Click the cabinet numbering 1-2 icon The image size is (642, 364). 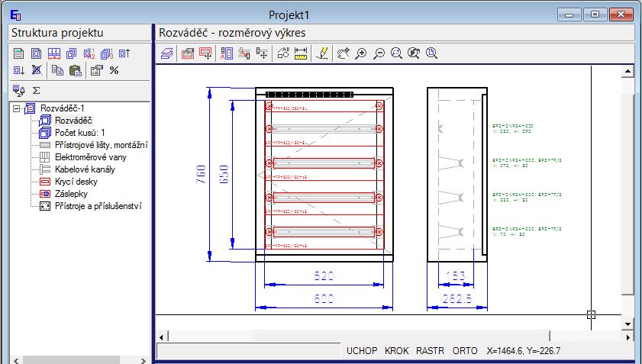(89, 53)
